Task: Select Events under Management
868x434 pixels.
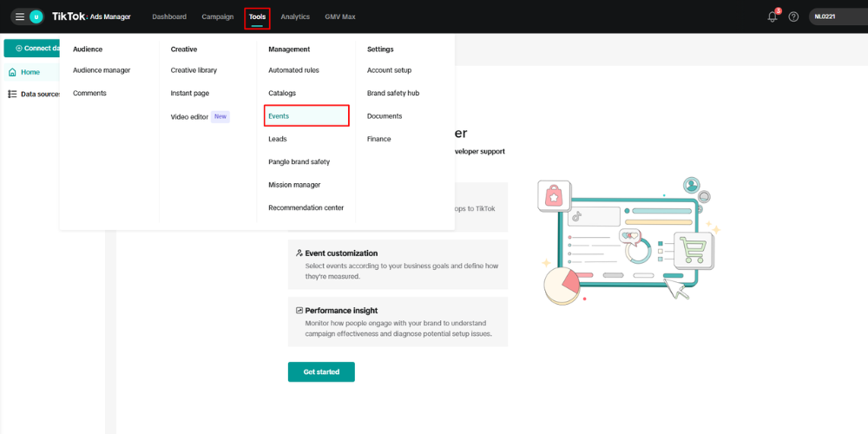Action: (279, 115)
